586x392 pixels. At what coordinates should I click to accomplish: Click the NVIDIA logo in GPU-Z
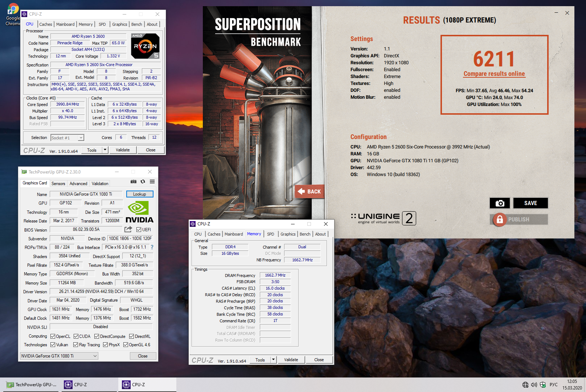139,212
